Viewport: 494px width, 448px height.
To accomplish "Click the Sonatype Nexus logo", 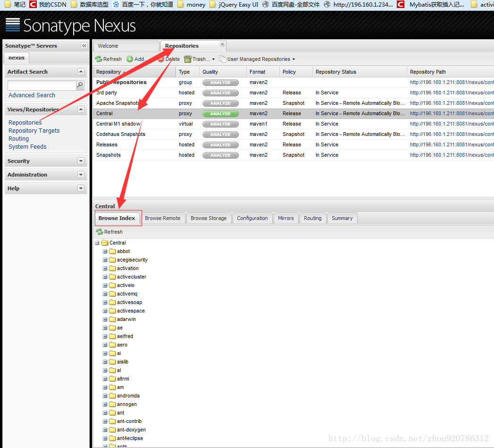I will (71, 25).
